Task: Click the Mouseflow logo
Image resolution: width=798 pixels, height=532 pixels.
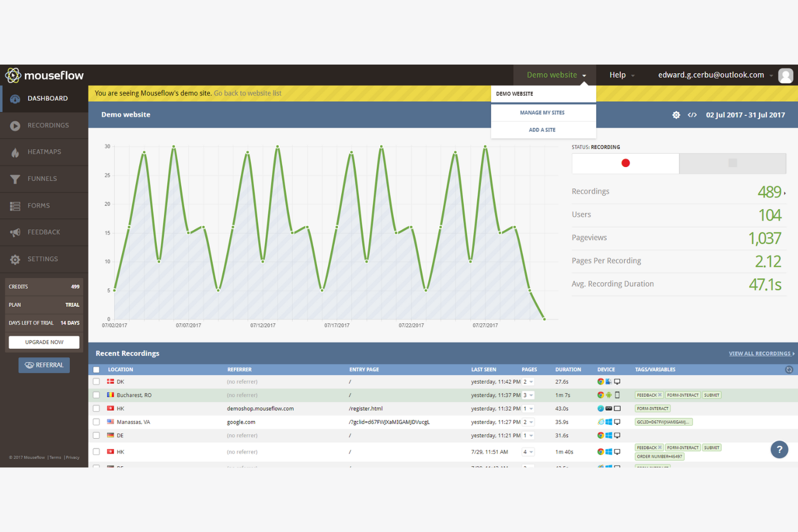Action: 44,75
